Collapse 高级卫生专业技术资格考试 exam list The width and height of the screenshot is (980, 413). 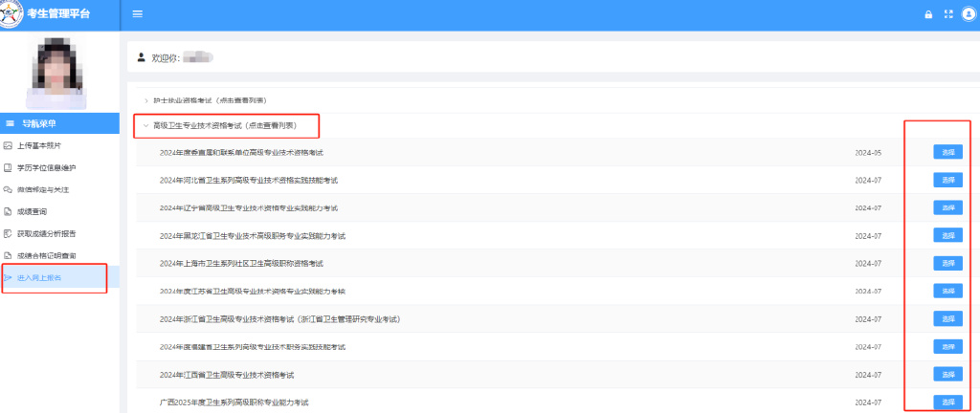(x=225, y=125)
